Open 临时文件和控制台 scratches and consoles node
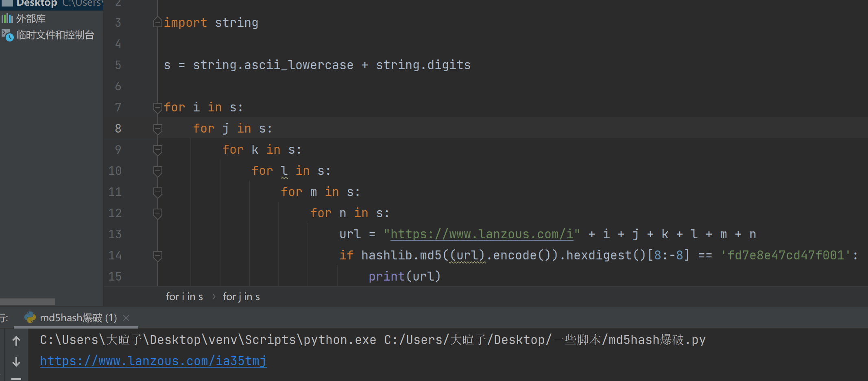The height and width of the screenshot is (381, 868). click(x=55, y=35)
